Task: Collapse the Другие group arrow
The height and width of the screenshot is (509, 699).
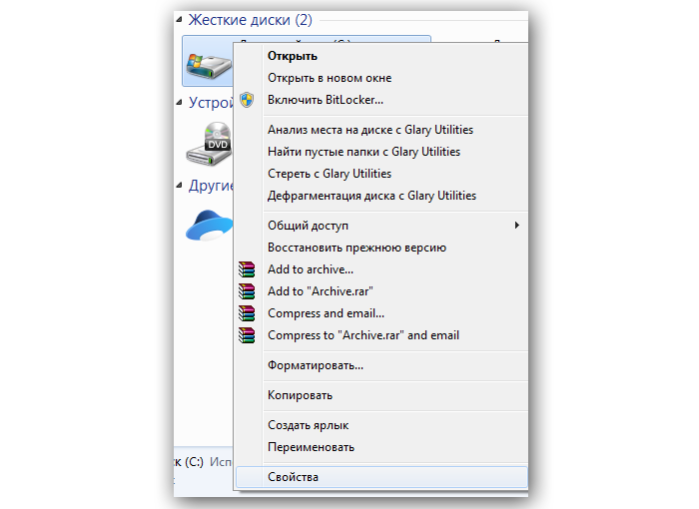Action: (179, 185)
